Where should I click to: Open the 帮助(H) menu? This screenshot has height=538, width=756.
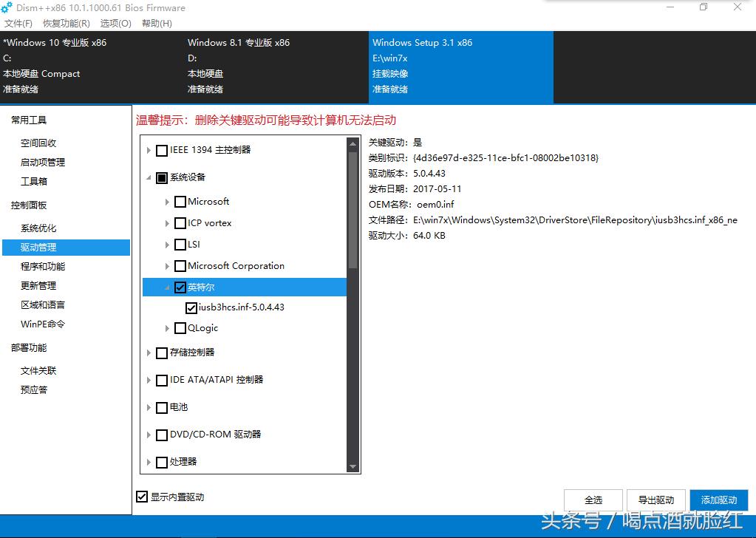pyautogui.click(x=156, y=23)
